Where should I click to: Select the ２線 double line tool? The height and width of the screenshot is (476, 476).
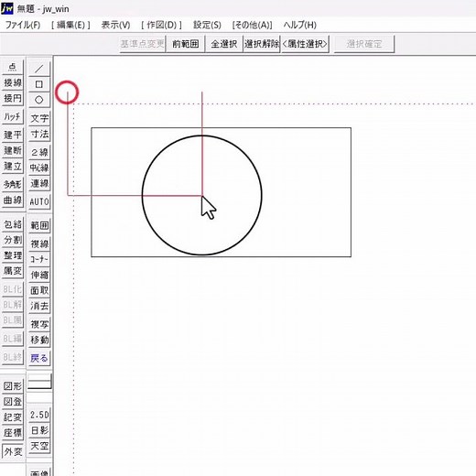[39, 152]
